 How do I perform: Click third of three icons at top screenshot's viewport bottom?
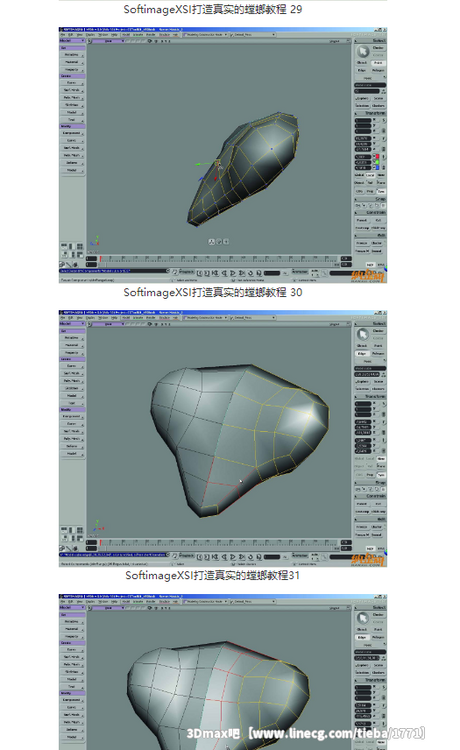(226, 242)
